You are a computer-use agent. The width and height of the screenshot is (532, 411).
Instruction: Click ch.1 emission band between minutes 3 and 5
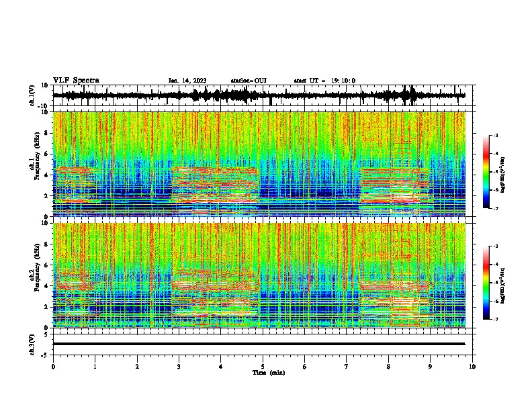point(216,185)
